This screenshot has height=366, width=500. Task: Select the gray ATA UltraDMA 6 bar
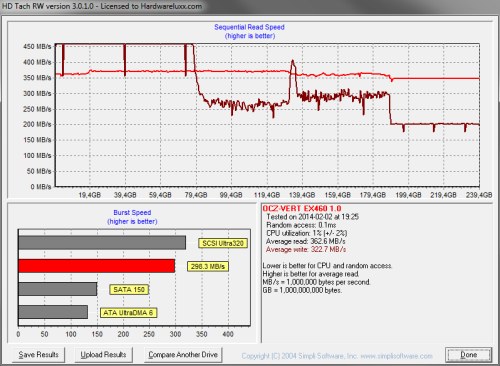(x=53, y=312)
